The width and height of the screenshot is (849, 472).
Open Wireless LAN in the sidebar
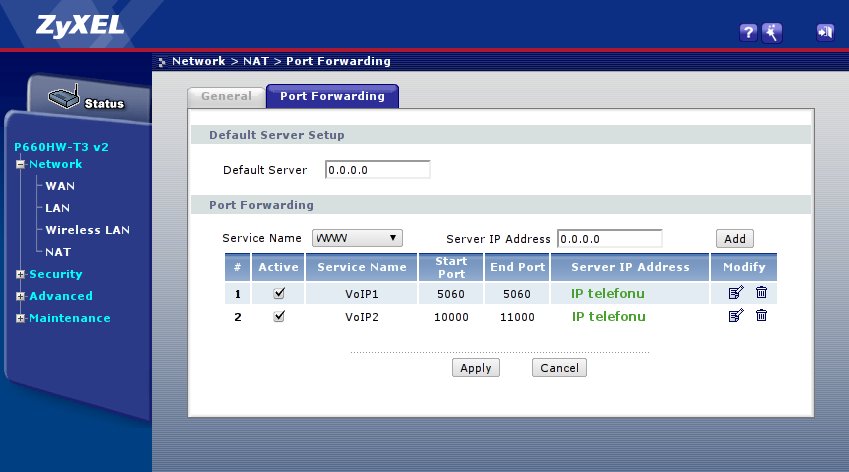click(87, 230)
